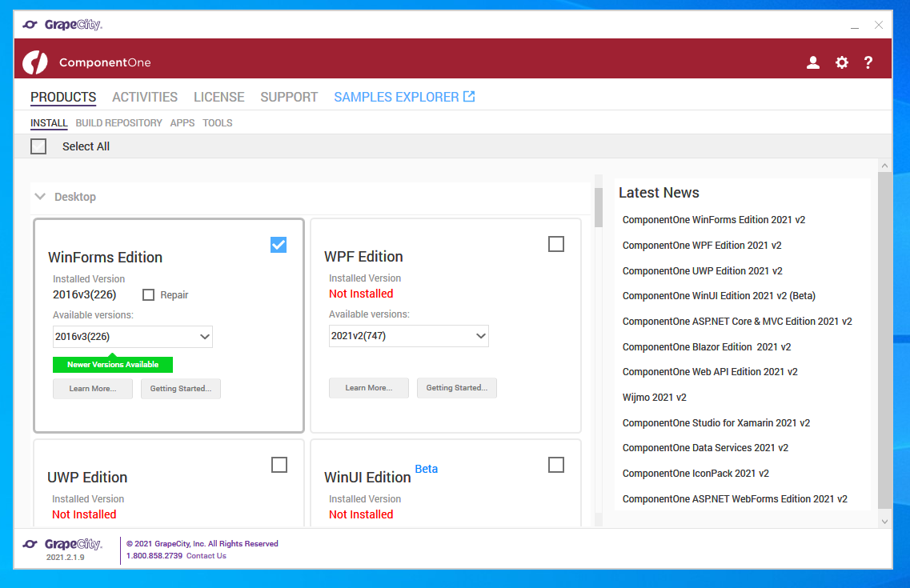Viewport: 910px width, 588px height.
Task: Open WinForms available versions dropdown
Action: click(132, 336)
